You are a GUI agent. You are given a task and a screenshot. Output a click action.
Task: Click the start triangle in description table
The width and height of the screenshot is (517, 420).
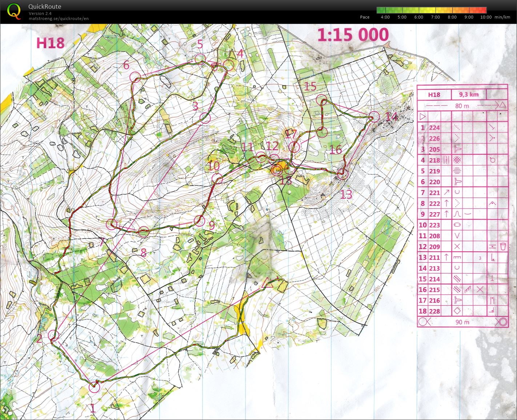(422, 117)
